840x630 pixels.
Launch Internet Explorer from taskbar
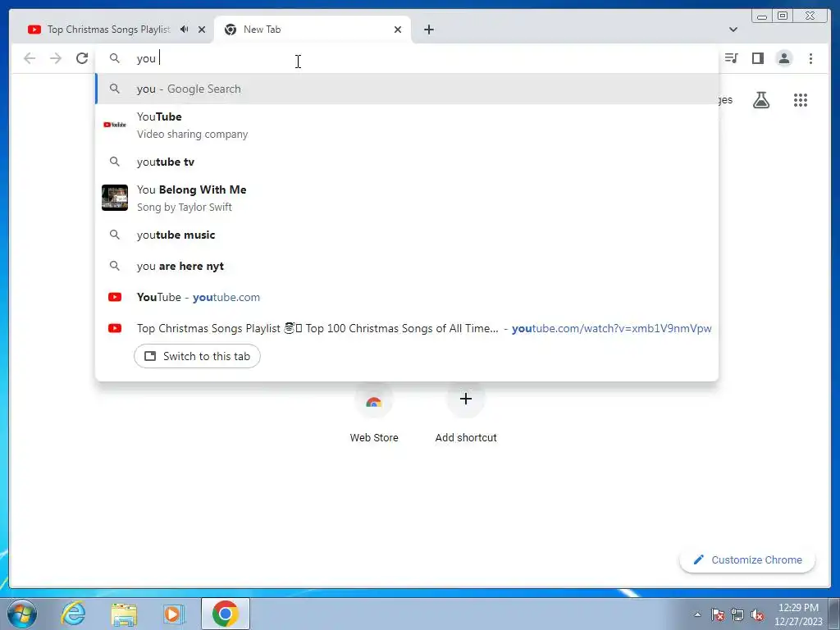(73, 614)
